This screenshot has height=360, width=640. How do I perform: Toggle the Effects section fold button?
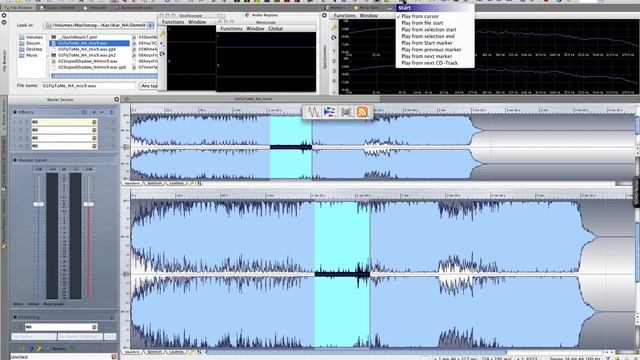tap(15, 112)
